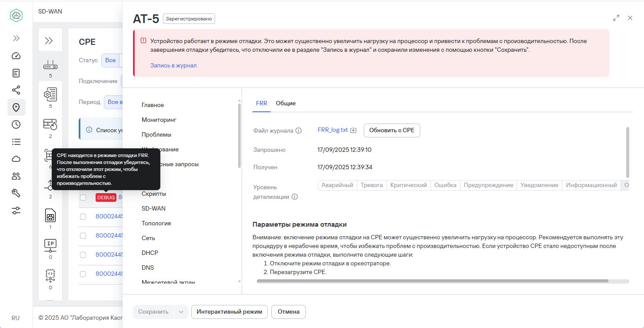Open the clock icon in sidebar
This screenshot has height=328, width=644.
(x=16, y=124)
